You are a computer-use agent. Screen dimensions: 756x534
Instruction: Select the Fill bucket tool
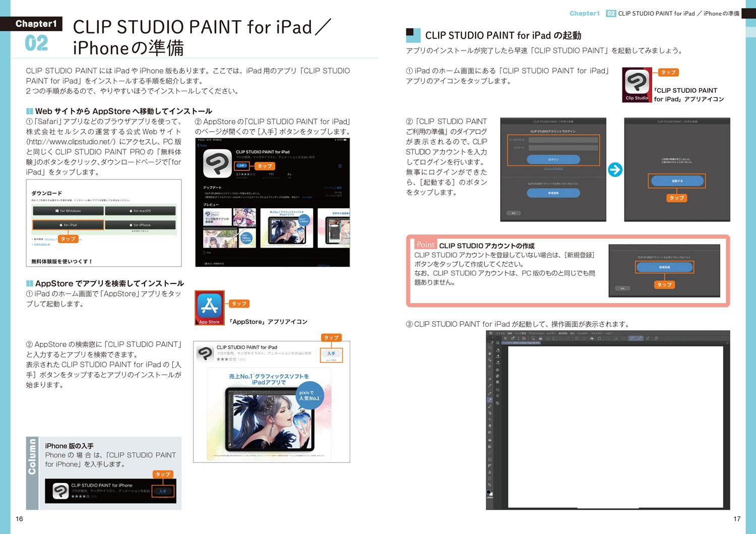point(490,440)
